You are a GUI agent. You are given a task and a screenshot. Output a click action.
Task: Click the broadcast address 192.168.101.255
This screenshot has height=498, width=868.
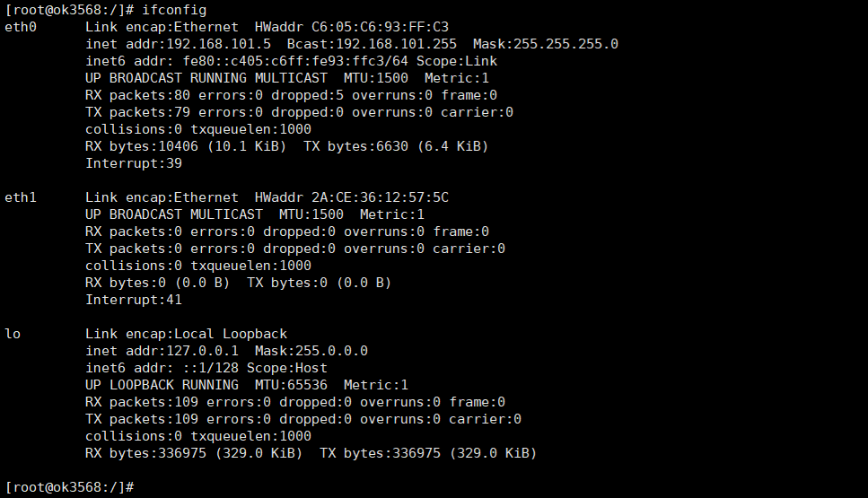click(397, 44)
